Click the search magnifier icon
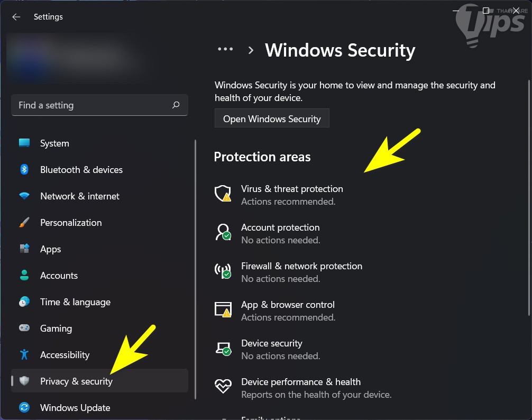Image resolution: width=532 pixels, height=420 pixels. [x=176, y=105]
